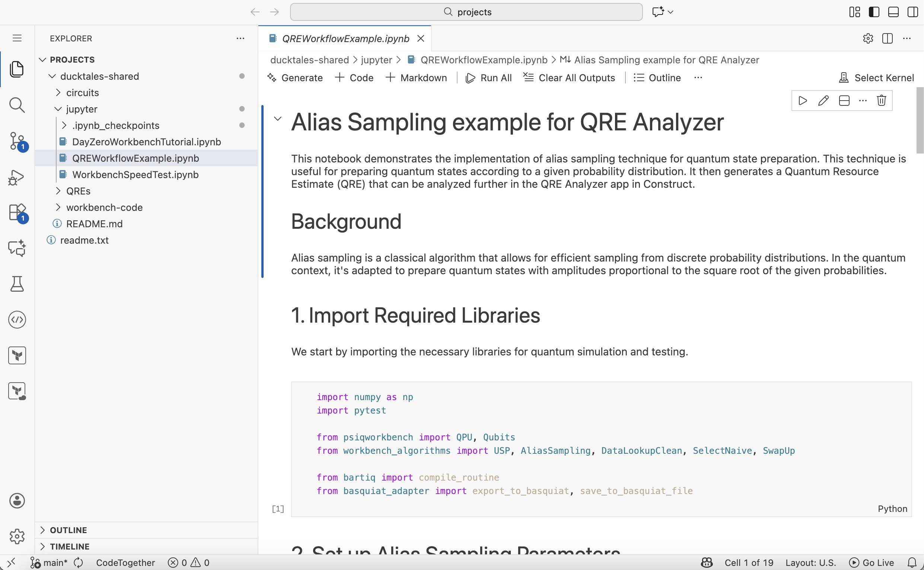
Task: Click Generate in notebook toolbar
Action: tap(295, 77)
